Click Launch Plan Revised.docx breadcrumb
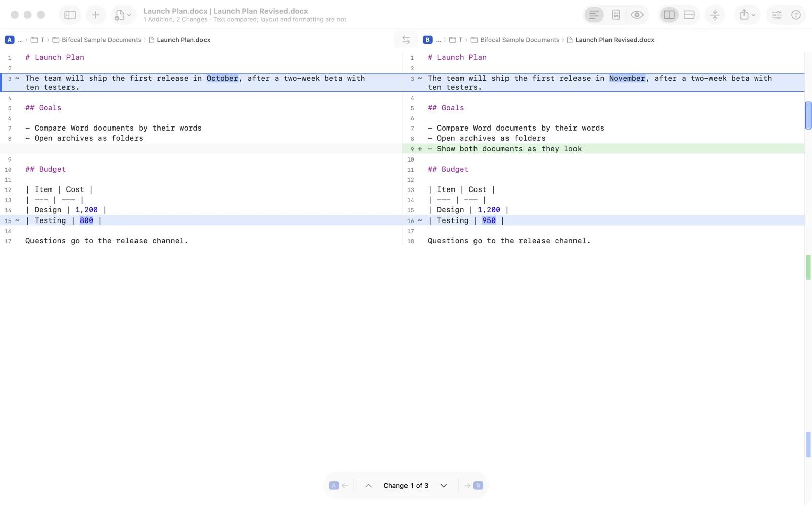The image size is (812, 508). (611, 40)
